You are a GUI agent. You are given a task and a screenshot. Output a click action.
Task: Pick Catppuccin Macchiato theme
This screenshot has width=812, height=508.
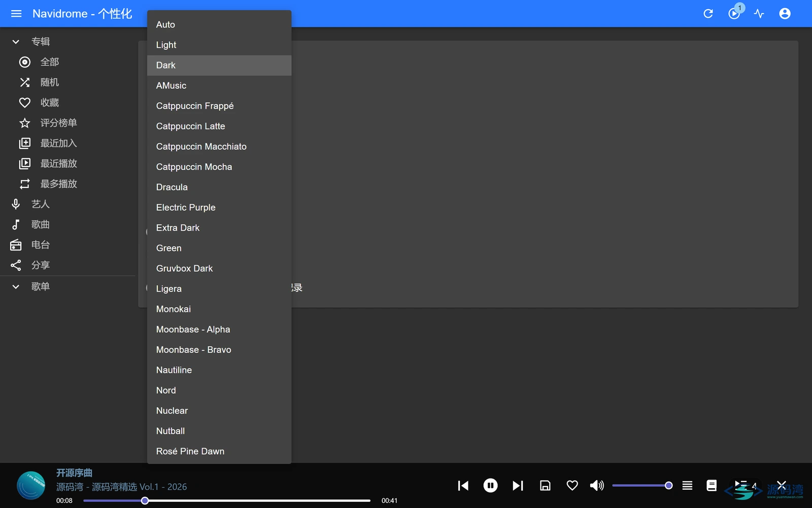click(219, 146)
